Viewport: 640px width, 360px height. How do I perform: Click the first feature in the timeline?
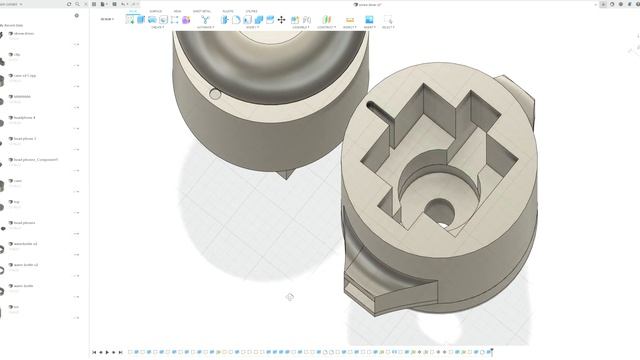point(130,352)
